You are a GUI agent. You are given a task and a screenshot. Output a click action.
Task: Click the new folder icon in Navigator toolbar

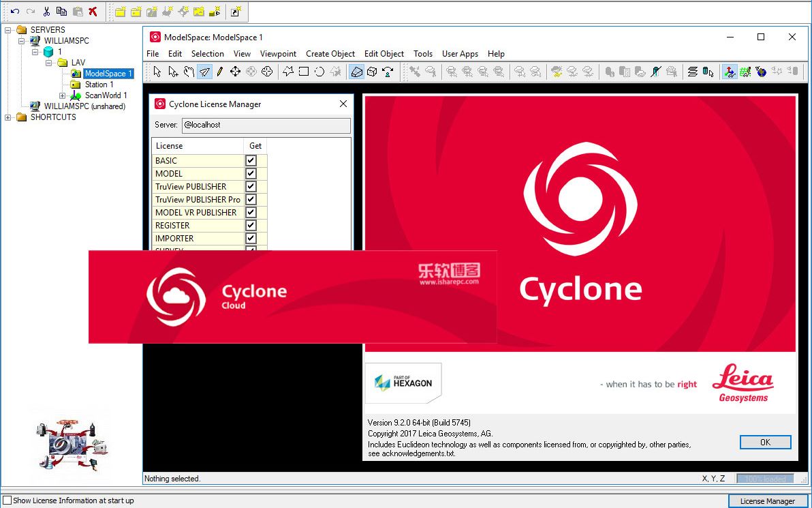[120, 12]
